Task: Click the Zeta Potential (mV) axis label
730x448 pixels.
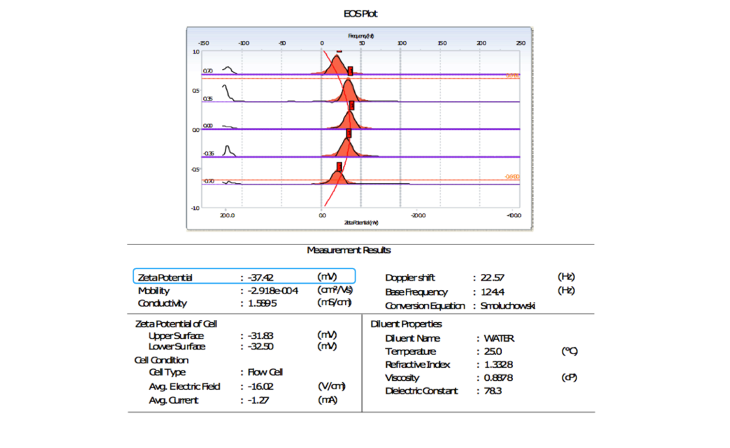Action: click(361, 223)
